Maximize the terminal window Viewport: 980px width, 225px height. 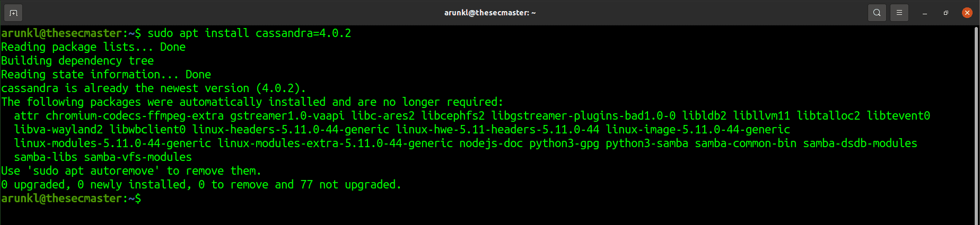(946, 13)
